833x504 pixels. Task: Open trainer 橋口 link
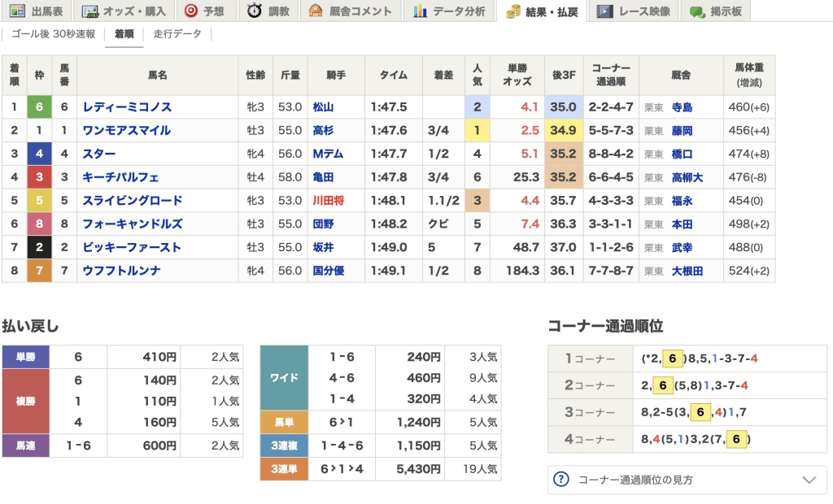(x=683, y=154)
